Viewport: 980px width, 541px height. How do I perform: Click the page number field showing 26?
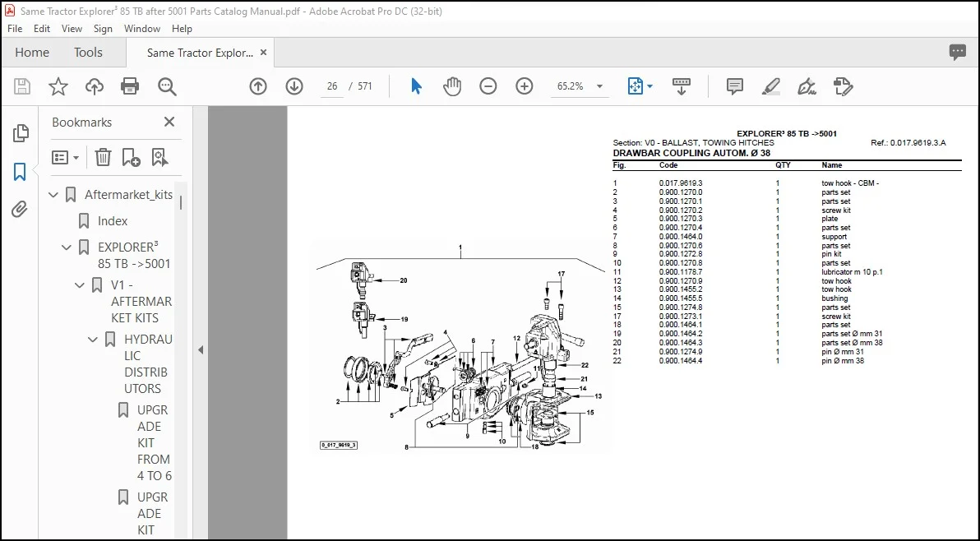pyautogui.click(x=332, y=86)
